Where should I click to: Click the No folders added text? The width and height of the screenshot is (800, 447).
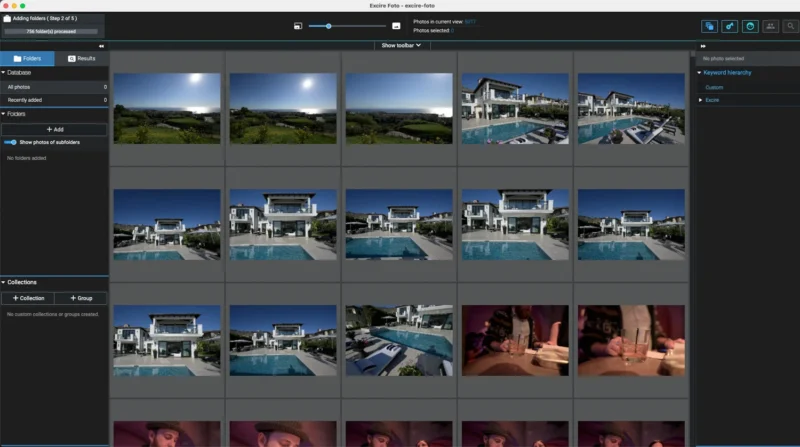pos(27,158)
